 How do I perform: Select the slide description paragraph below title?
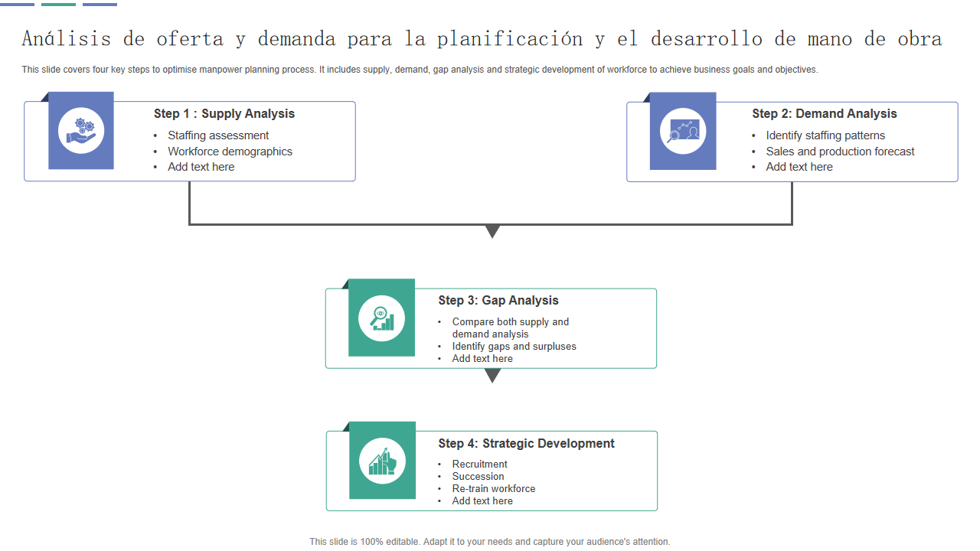tap(420, 70)
